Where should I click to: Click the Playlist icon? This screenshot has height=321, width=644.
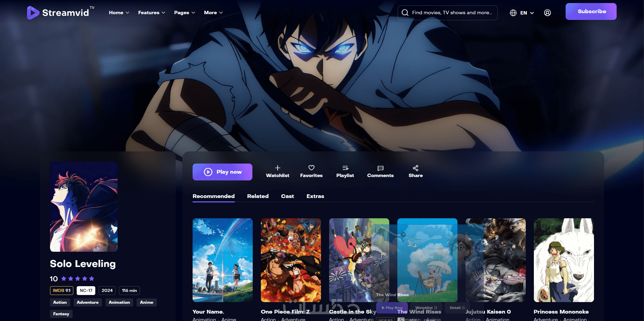[x=345, y=168]
